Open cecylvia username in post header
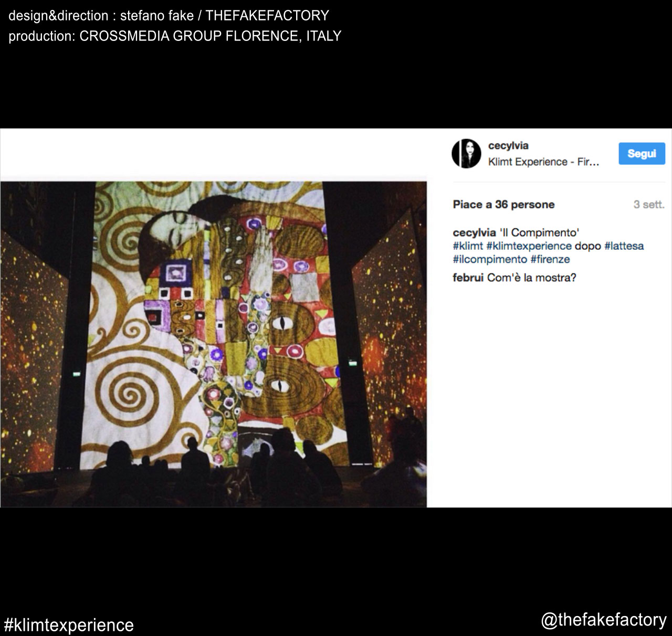Image resolution: width=672 pixels, height=636 pixels. click(x=508, y=146)
